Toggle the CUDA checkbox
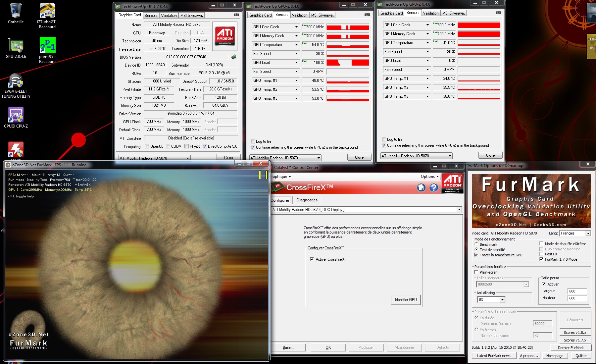Viewport: 596px width, 364px height. coord(168,146)
